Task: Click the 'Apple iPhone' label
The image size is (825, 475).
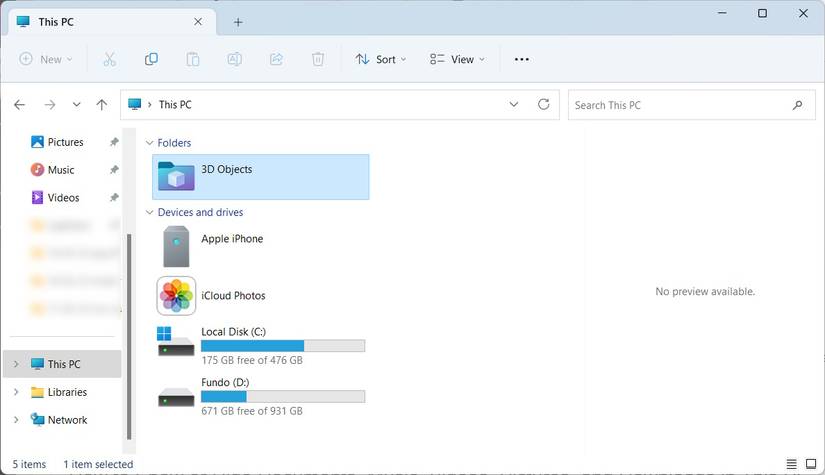Action: point(232,239)
